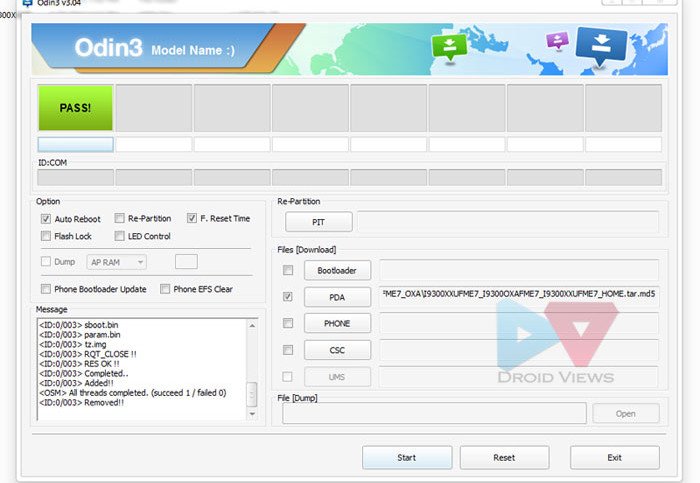Click the Open button for File Dump
The height and width of the screenshot is (483, 700).
coord(625,413)
